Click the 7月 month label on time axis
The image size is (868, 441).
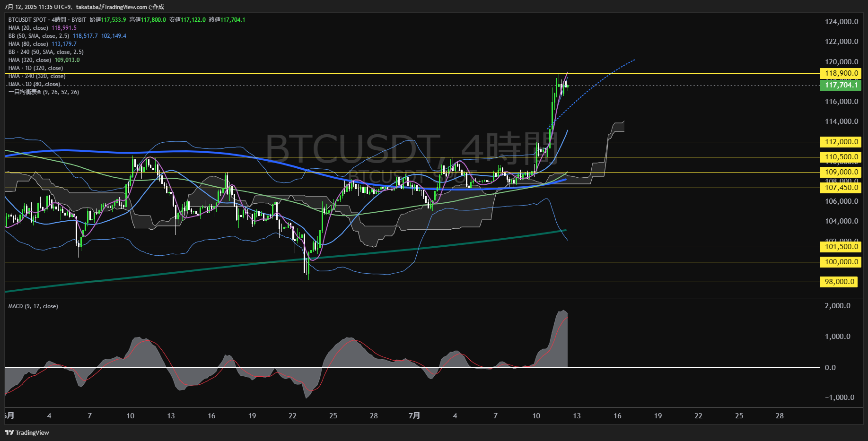point(414,416)
